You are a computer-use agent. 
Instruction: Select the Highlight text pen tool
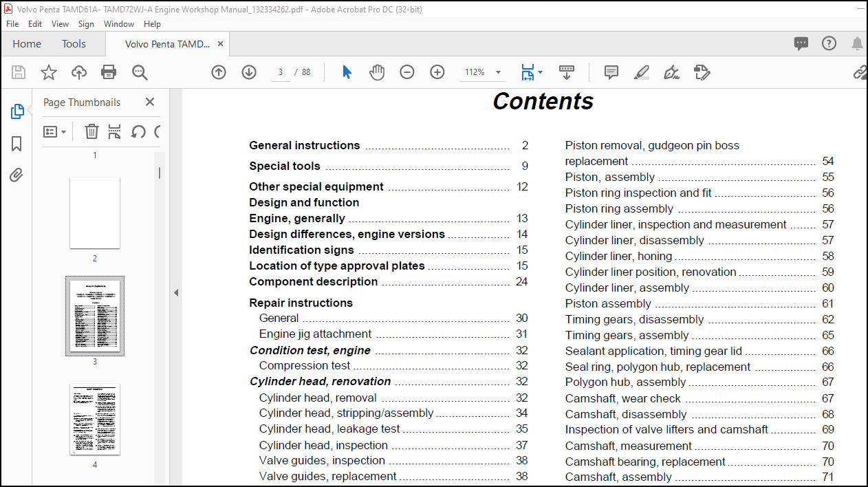pos(642,72)
